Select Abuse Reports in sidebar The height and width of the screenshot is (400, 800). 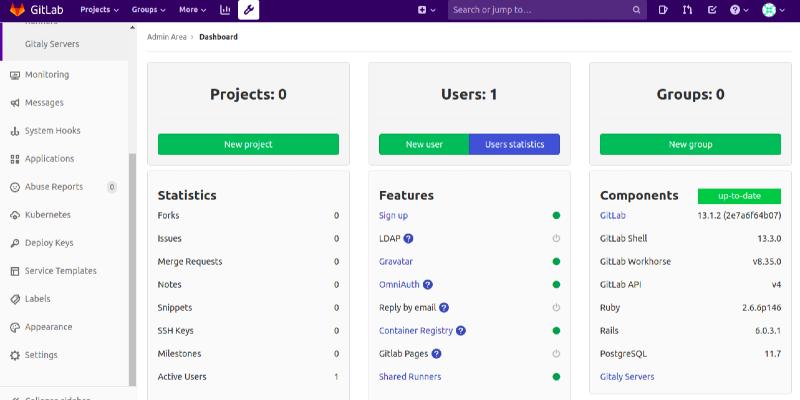pos(53,187)
